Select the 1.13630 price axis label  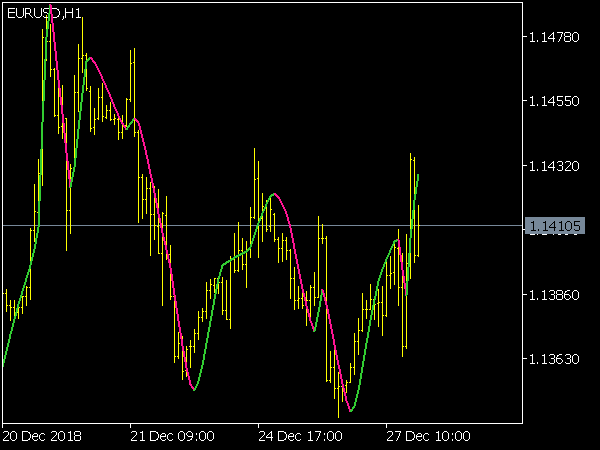tap(554, 359)
